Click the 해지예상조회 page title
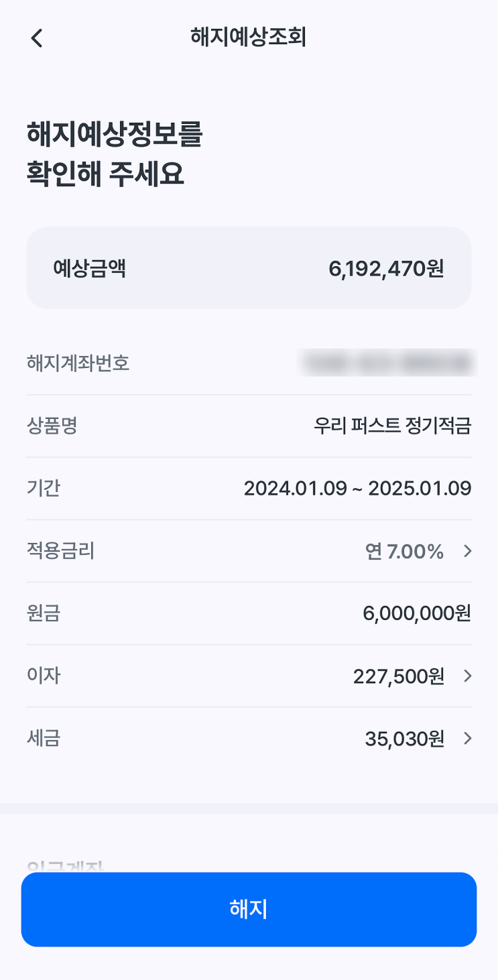 tap(248, 38)
